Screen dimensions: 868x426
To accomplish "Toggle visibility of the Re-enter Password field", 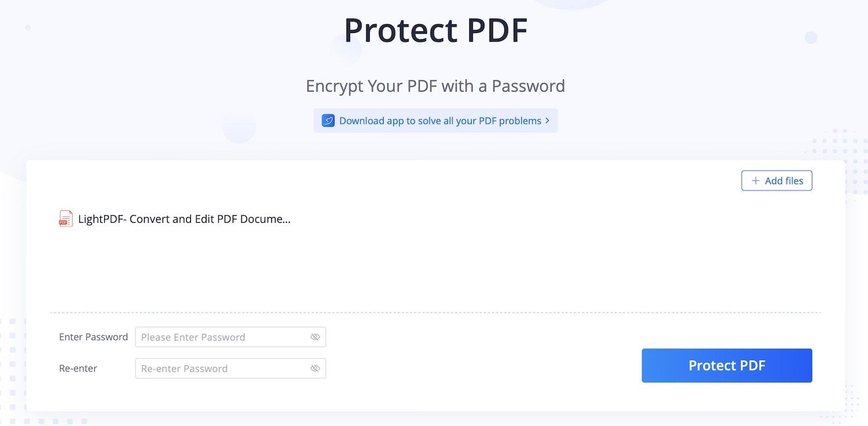I will 315,368.
